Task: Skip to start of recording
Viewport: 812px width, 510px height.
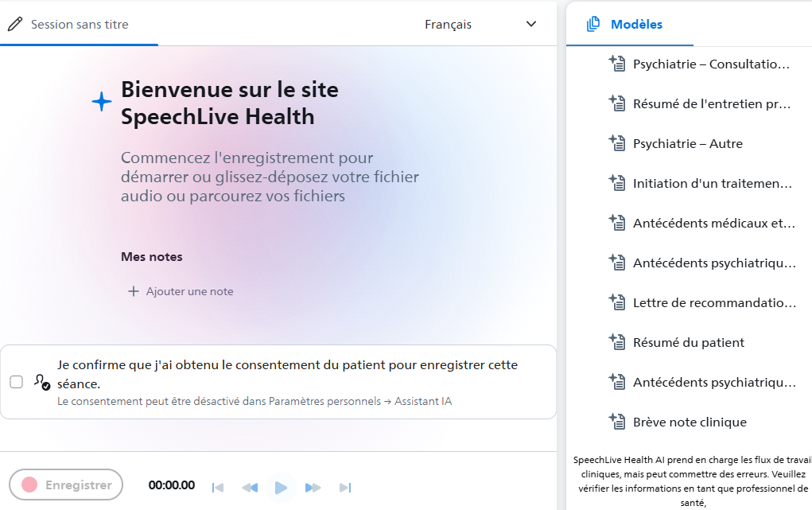Action: click(x=218, y=487)
